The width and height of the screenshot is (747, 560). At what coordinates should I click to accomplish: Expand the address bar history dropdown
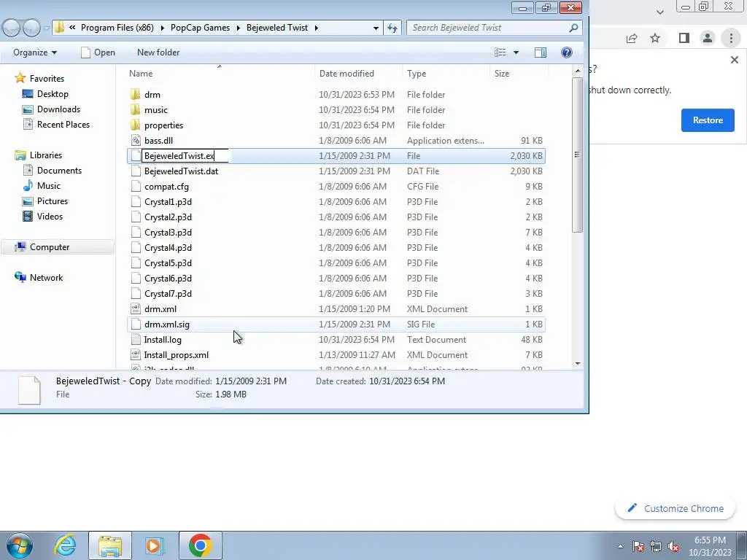[x=376, y=28]
